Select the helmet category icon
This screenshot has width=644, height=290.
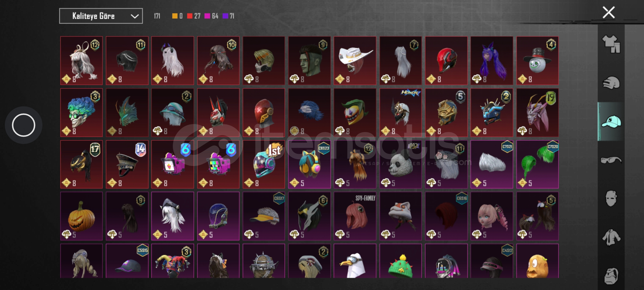[x=611, y=82]
